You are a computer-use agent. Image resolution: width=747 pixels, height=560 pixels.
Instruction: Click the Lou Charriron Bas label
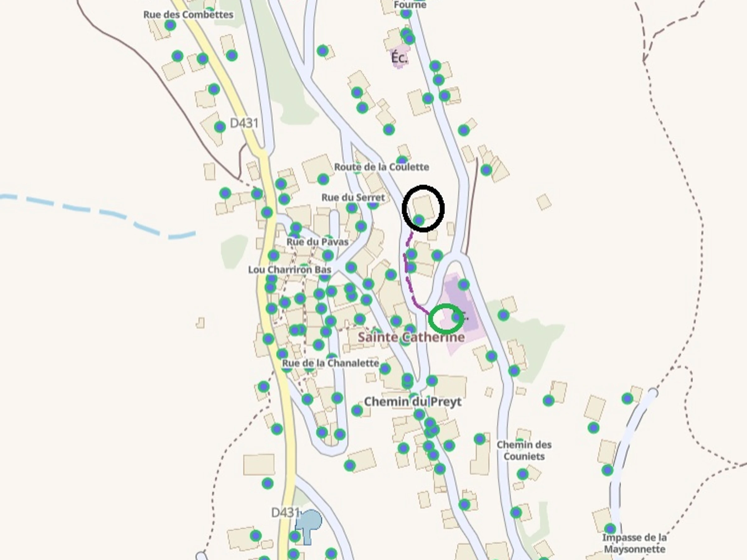click(x=290, y=270)
